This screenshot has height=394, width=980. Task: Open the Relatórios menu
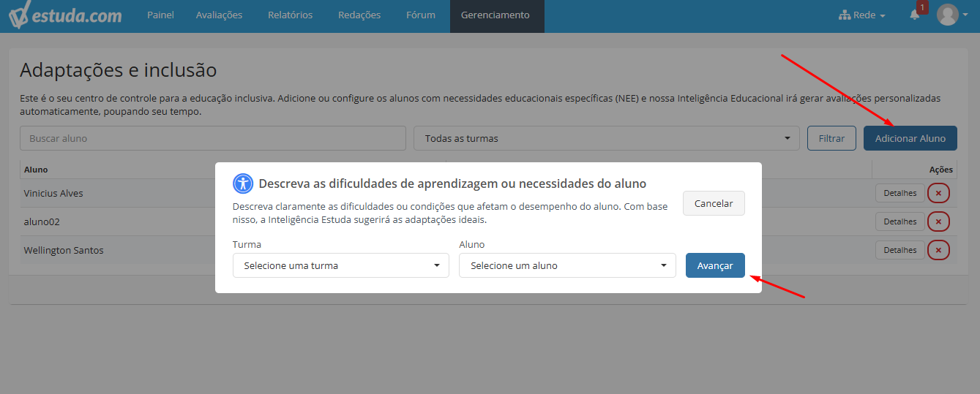pos(290,15)
